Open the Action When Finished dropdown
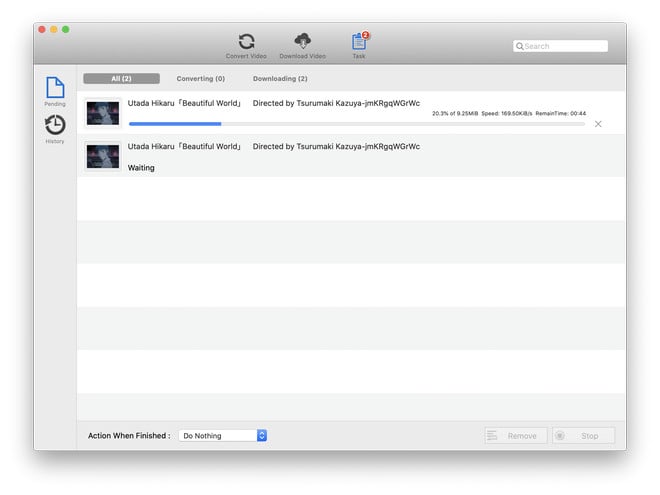 point(223,436)
